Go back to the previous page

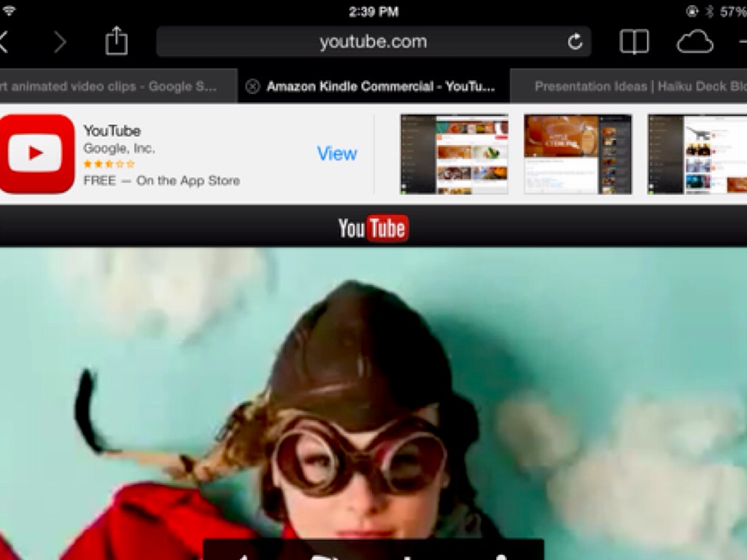4,42
